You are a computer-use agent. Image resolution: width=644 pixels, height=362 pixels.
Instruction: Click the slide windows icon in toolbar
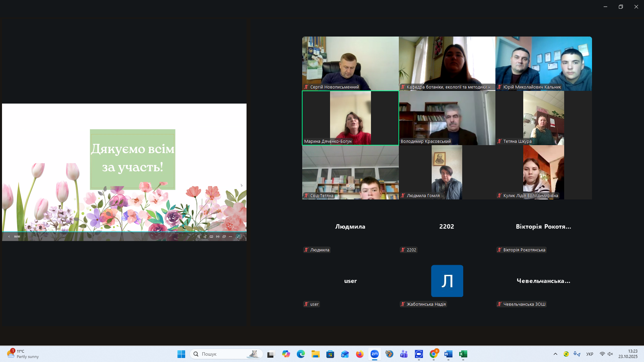coord(224,237)
